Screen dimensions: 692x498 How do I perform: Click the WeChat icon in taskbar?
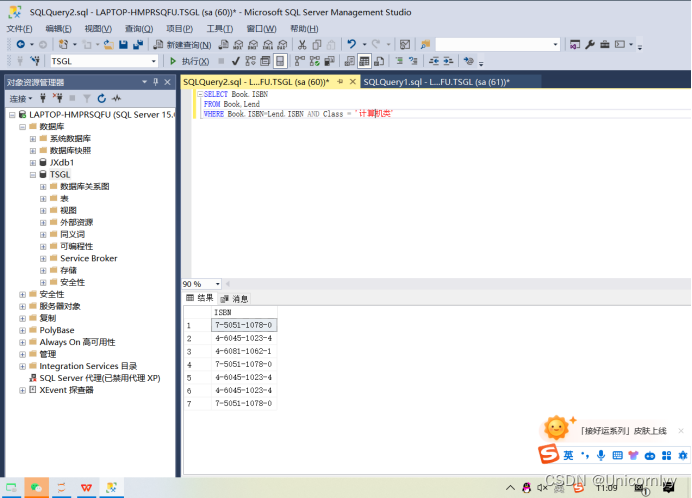(36, 487)
